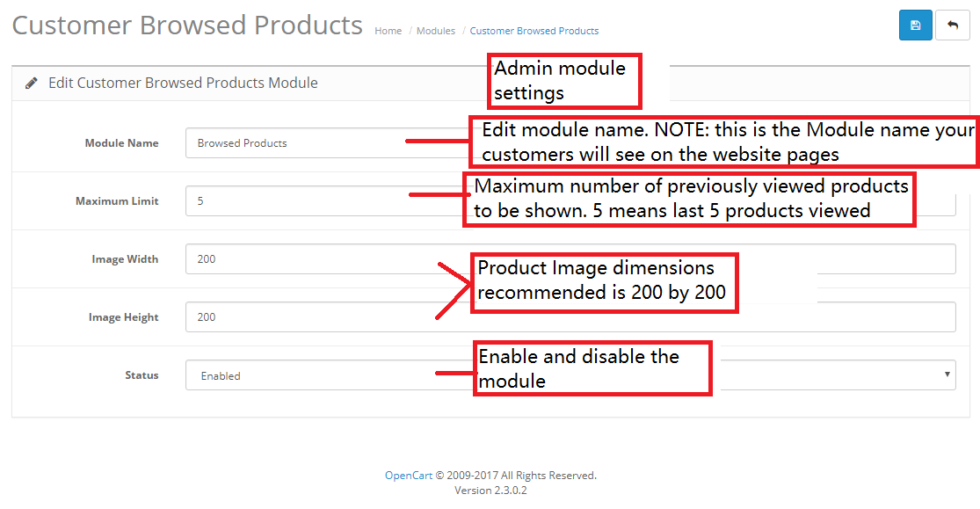
Task: Click the blue save floppy-disk icon
Action: 915,25
